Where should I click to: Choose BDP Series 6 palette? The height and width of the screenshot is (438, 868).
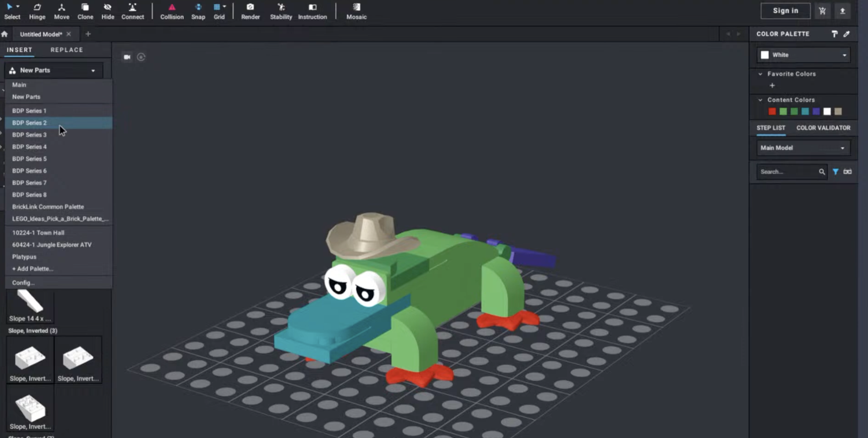[59, 171]
